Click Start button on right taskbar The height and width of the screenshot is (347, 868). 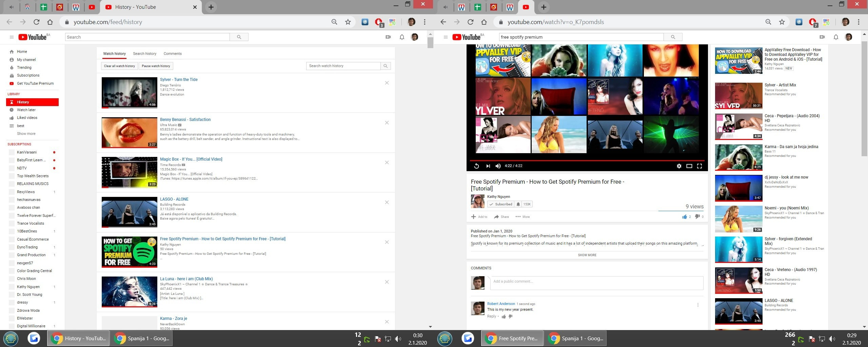[x=445, y=338]
